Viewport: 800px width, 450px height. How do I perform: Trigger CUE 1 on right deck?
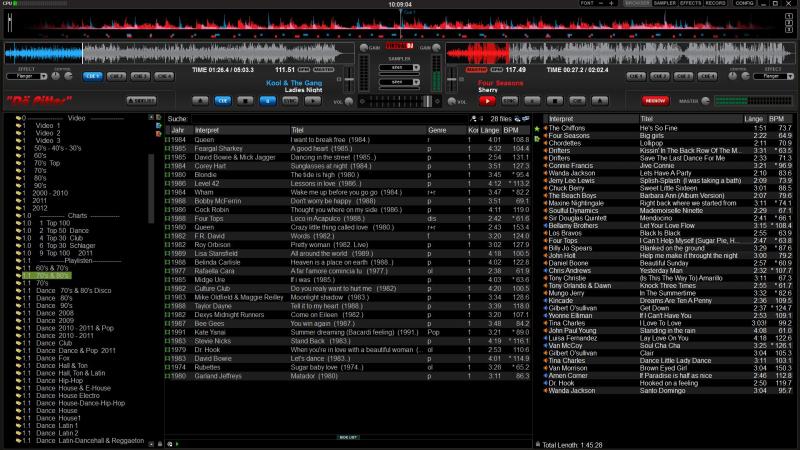pos(636,76)
